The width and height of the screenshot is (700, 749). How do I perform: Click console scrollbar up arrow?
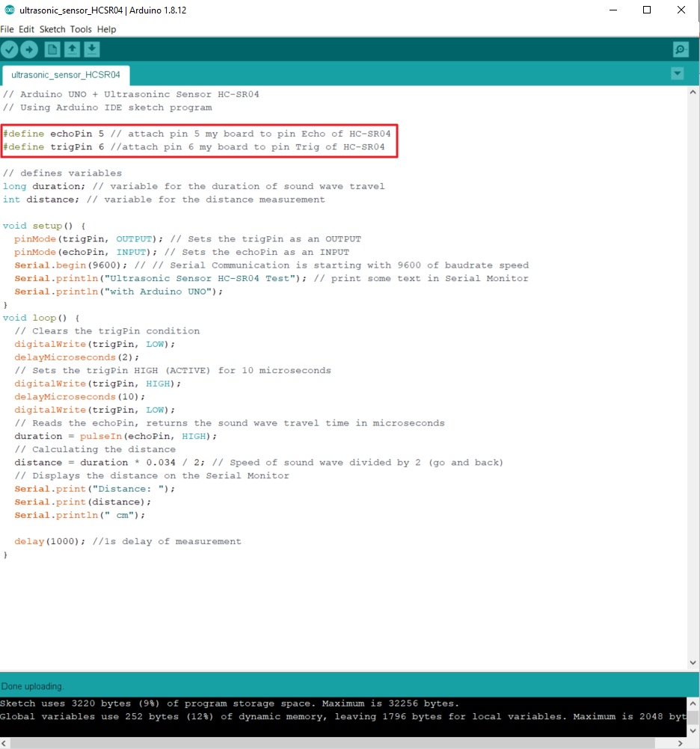pyautogui.click(x=693, y=703)
